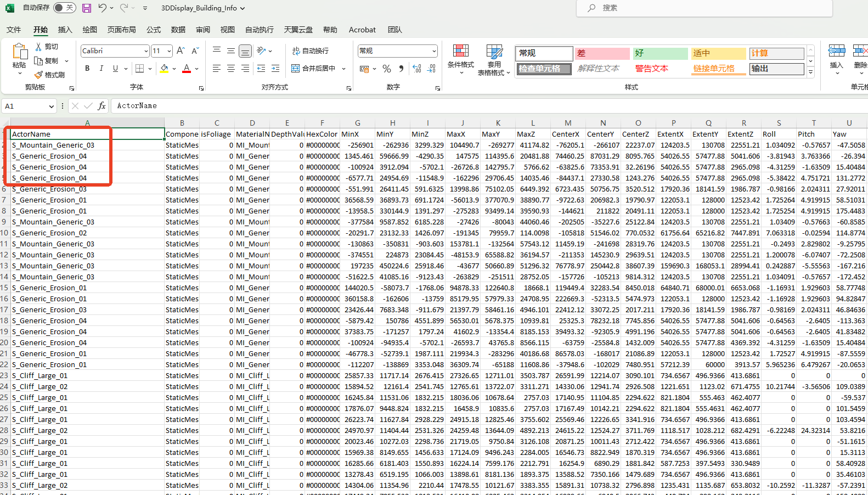Open the Calibri font name dropdown
The image size is (868, 495).
[146, 51]
